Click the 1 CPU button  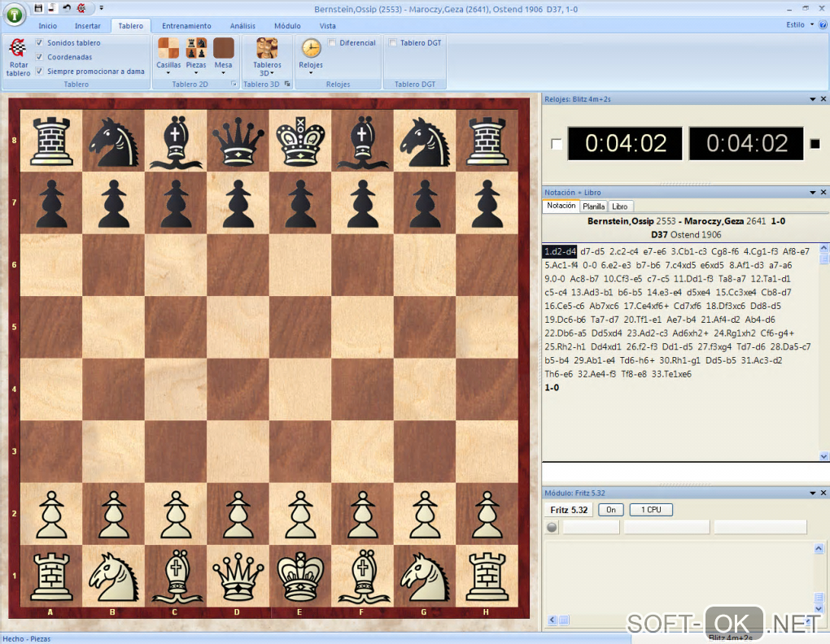pos(651,510)
